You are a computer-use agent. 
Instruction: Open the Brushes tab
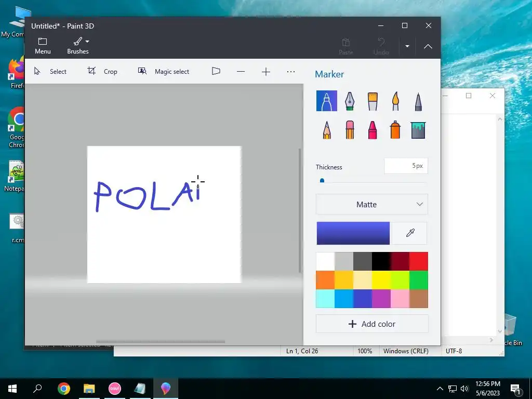[78, 46]
